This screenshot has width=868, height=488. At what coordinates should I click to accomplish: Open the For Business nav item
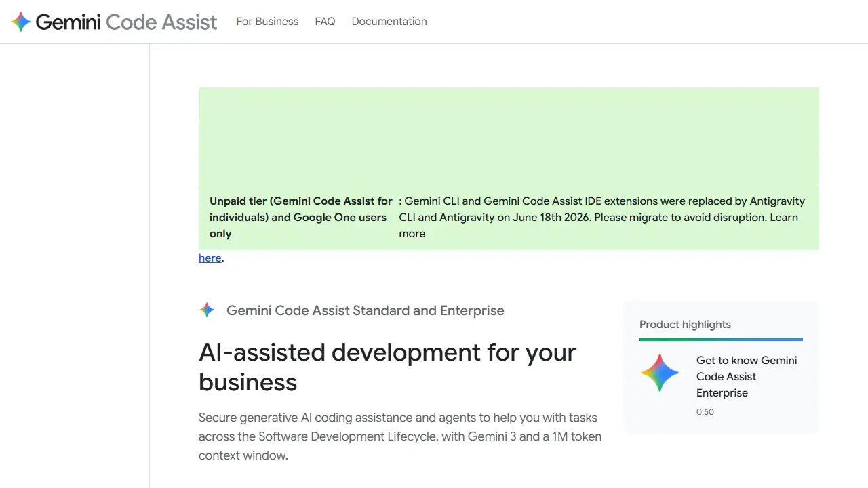click(267, 22)
